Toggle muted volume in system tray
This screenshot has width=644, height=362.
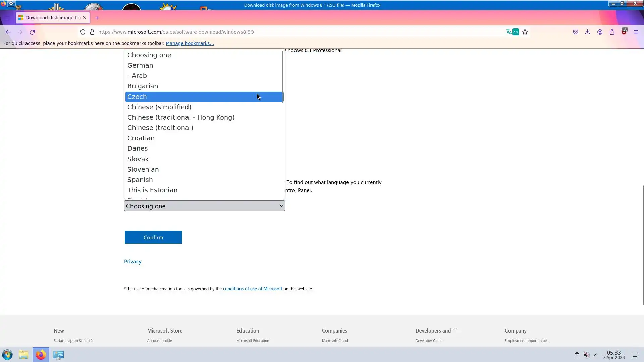click(587, 355)
